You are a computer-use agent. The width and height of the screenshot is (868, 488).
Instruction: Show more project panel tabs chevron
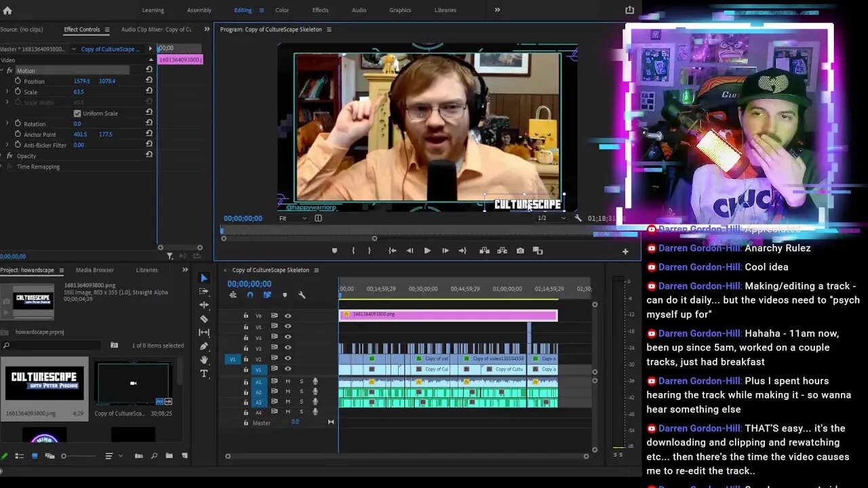tap(185, 270)
